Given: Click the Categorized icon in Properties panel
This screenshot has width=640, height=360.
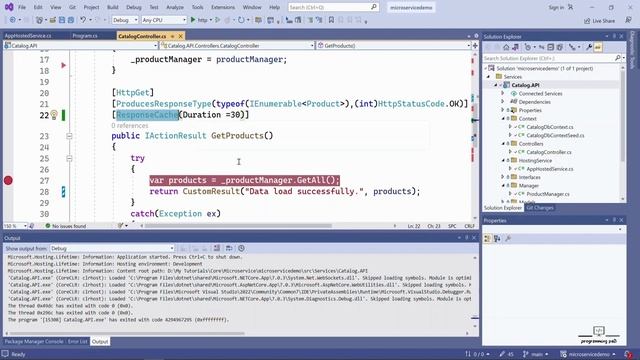Looking at the screenshot, I should (x=487, y=239).
